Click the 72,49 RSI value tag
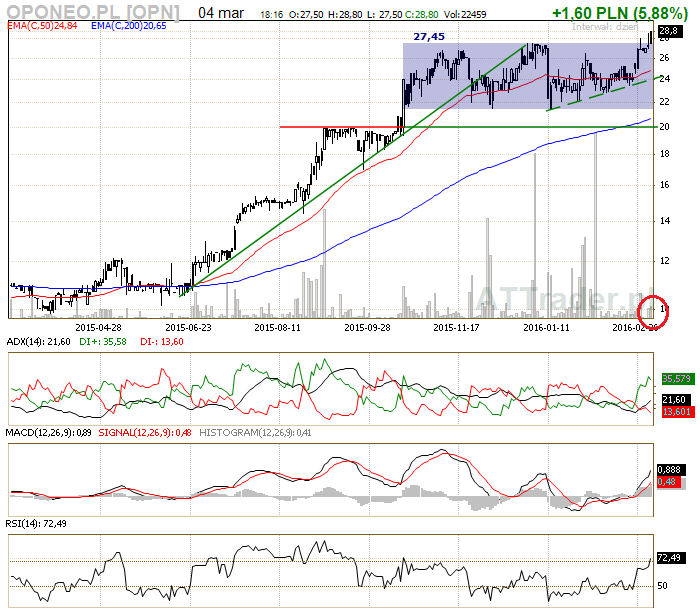 click(671, 558)
